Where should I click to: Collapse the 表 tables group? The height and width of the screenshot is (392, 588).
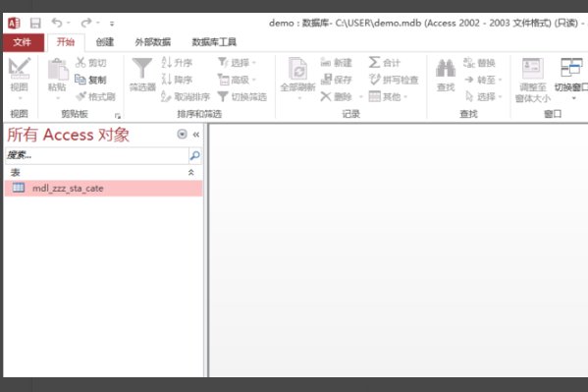190,172
